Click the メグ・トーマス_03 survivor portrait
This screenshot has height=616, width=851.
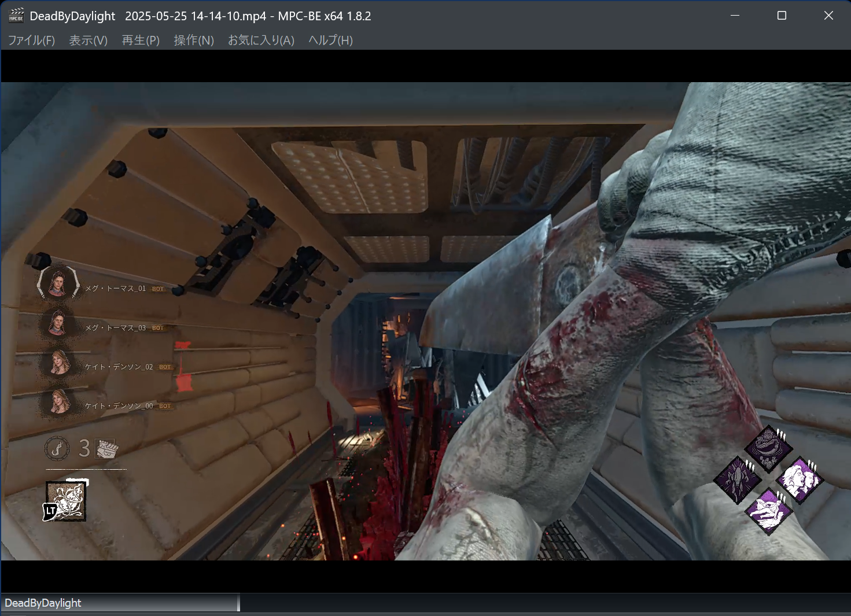[x=58, y=323]
